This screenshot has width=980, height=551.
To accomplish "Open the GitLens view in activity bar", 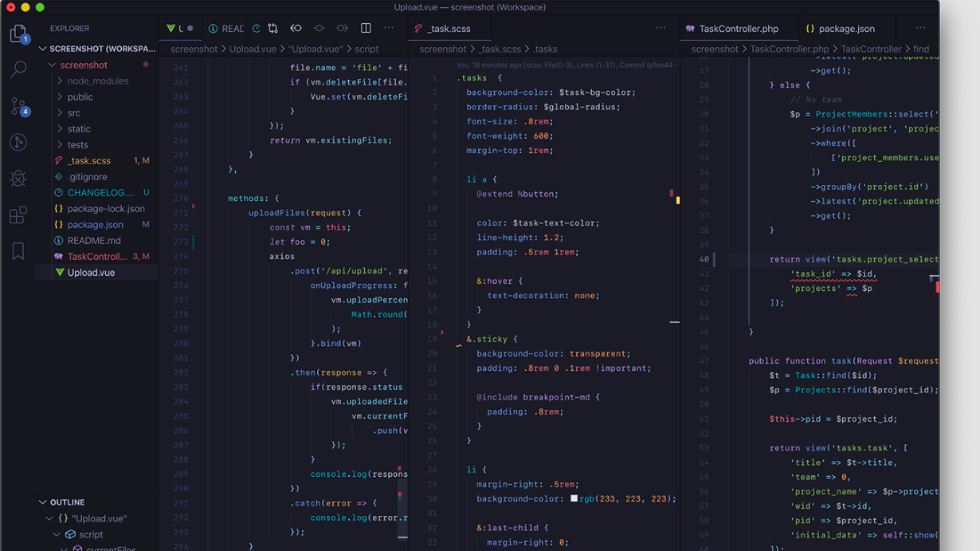I will (x=18, y=142).
